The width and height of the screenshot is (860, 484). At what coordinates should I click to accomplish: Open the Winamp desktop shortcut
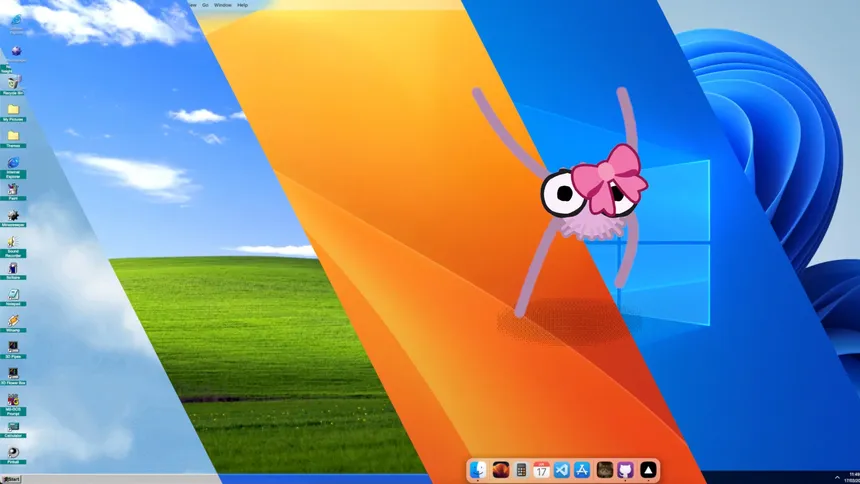(13, 322)
